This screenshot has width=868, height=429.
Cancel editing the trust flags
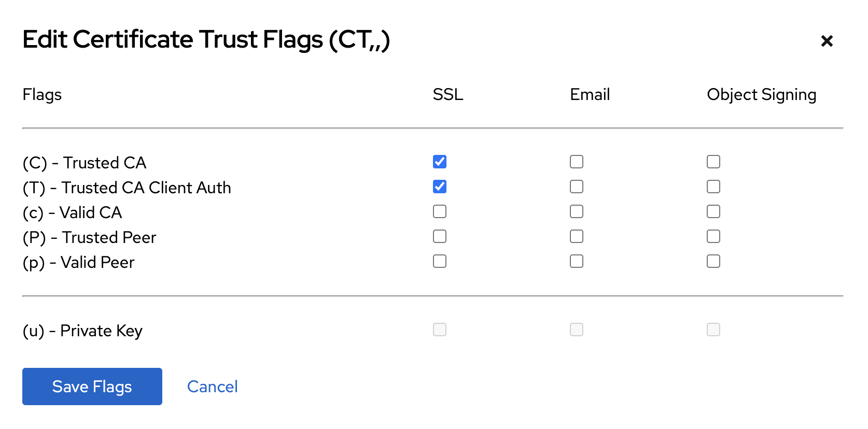pyautogui.click(x=212, y=387)
